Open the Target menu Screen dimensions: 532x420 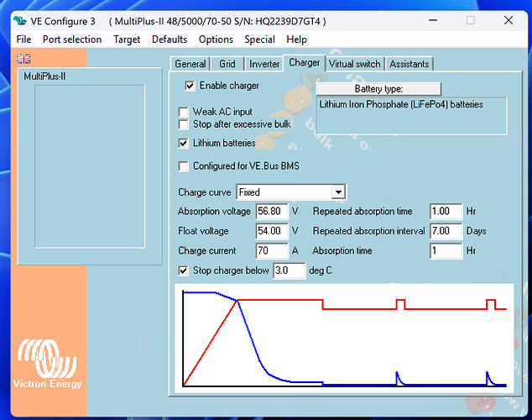point(127,39)
